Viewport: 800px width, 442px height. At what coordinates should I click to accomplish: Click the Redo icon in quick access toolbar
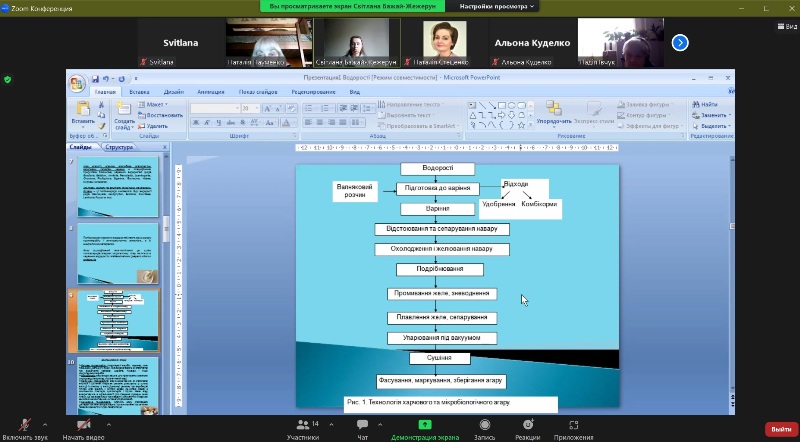121,79
